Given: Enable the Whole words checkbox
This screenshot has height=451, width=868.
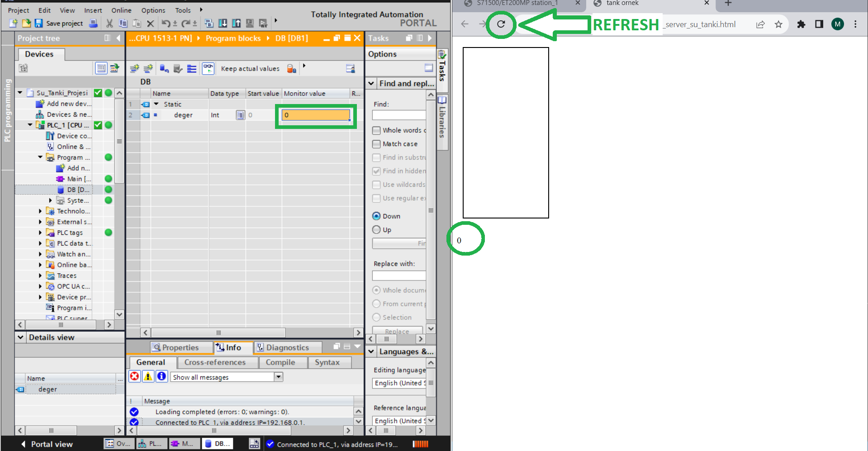Looking at the screenshot, I should (x=376, y=130).
